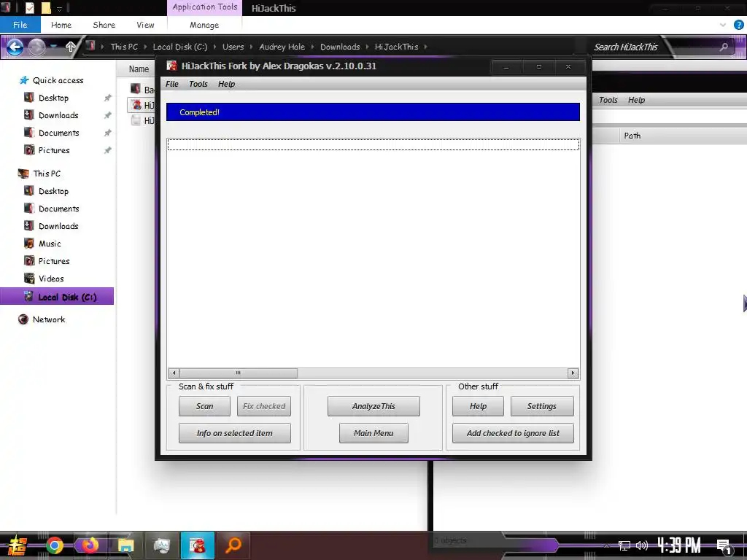Select Users in the address breadcrumb
The width and height of the screenshot is (747, 560).
(233, 47)
